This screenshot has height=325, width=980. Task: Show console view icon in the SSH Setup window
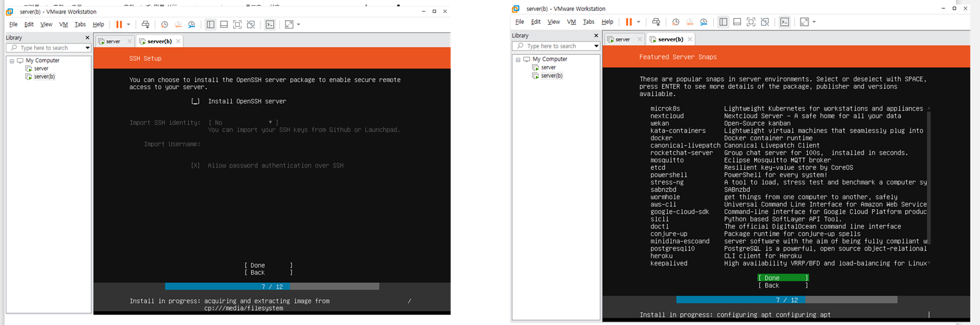tap(270, 25)
